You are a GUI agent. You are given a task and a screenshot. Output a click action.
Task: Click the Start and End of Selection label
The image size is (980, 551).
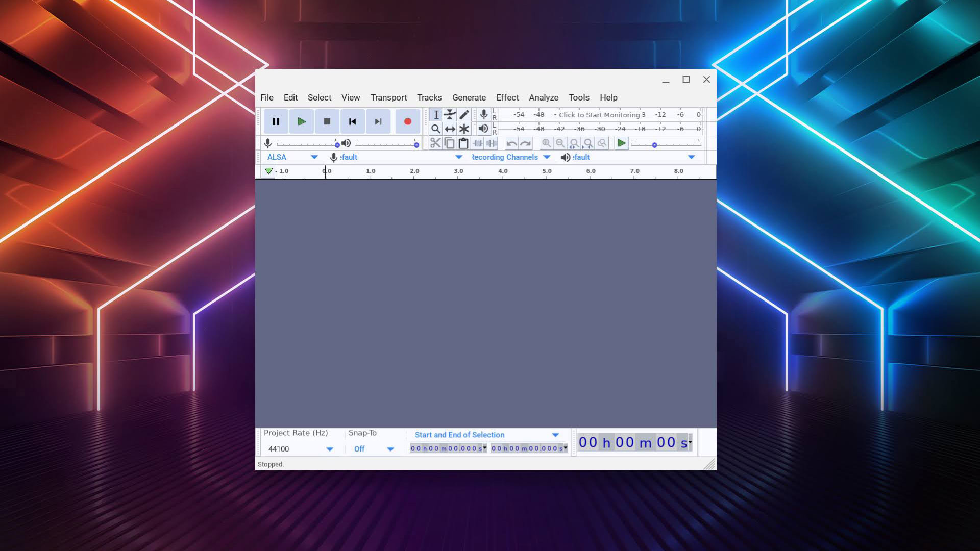pos(459,435)
